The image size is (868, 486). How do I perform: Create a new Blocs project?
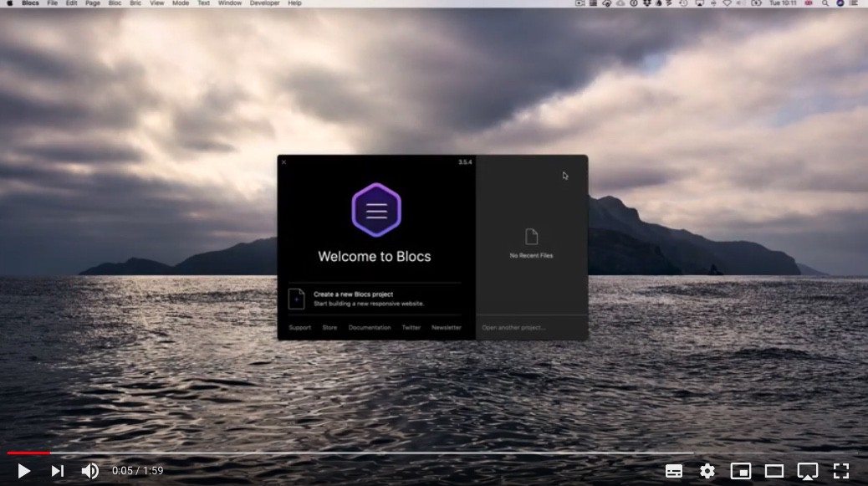(x=353, y=294)
